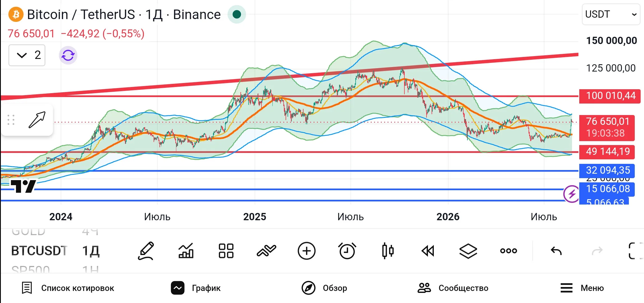The image size is (644, 303).
Task: Open the layout grid icon
Action: click(226, 251)
